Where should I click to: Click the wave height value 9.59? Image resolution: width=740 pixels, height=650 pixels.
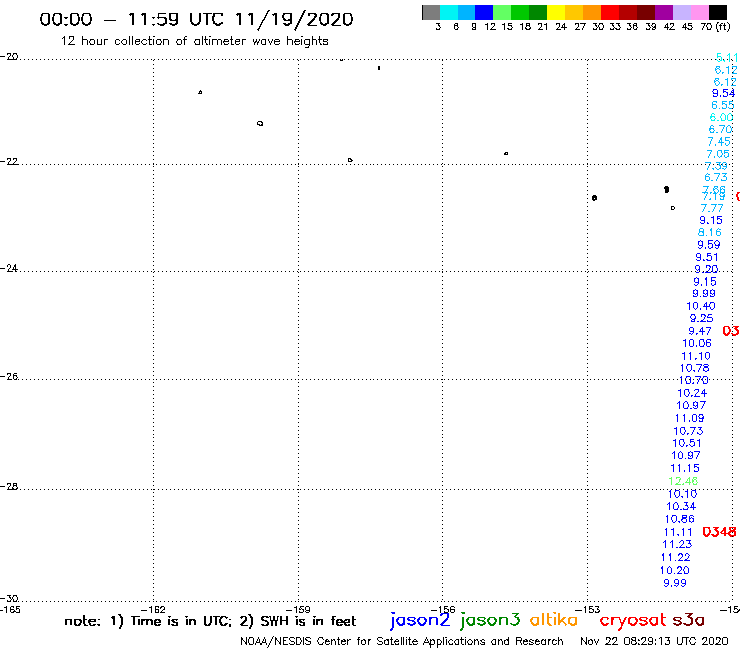point(709,245)
